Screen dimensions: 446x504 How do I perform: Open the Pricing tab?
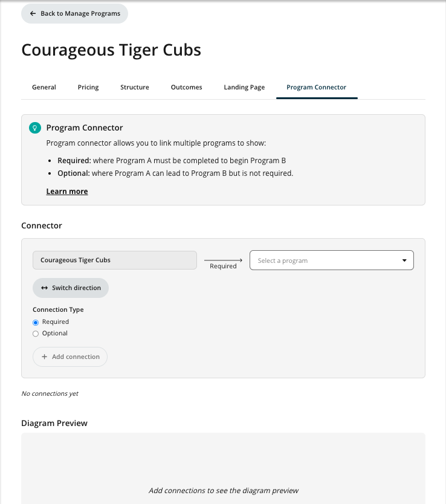pos(88,88)
